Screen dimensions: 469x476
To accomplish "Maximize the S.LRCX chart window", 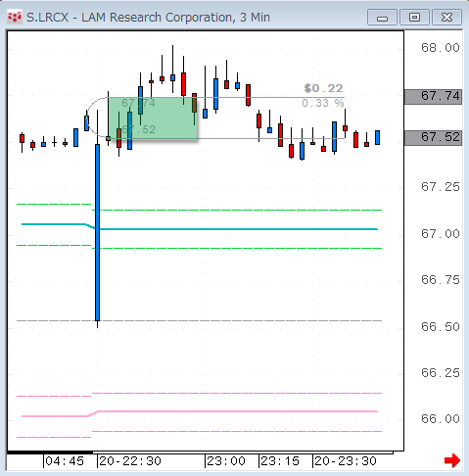I will click(414, 18).
